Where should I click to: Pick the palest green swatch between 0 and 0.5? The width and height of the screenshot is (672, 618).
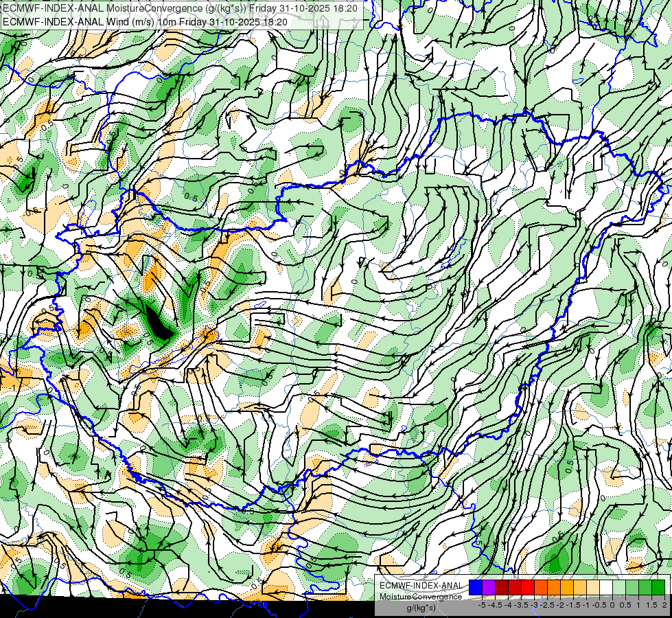619,587
